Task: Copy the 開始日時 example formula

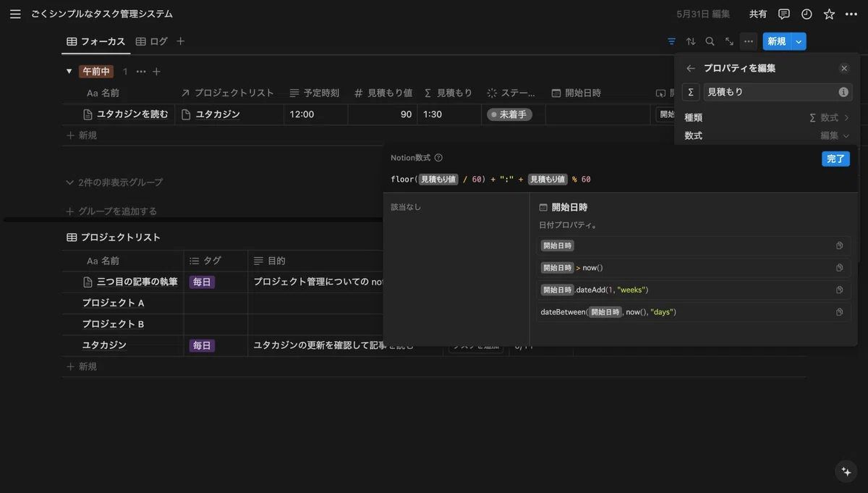Action: [840, 245]
